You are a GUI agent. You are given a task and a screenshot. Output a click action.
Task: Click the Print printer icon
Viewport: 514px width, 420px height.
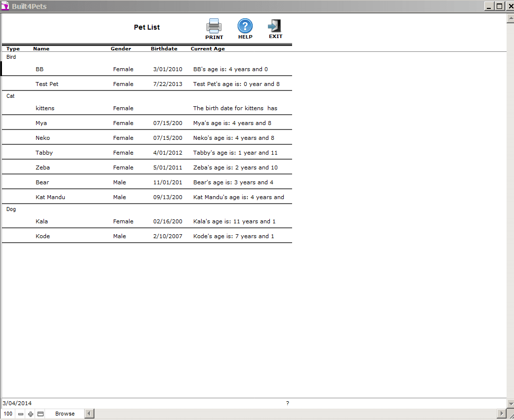click(x=214, y=26)
